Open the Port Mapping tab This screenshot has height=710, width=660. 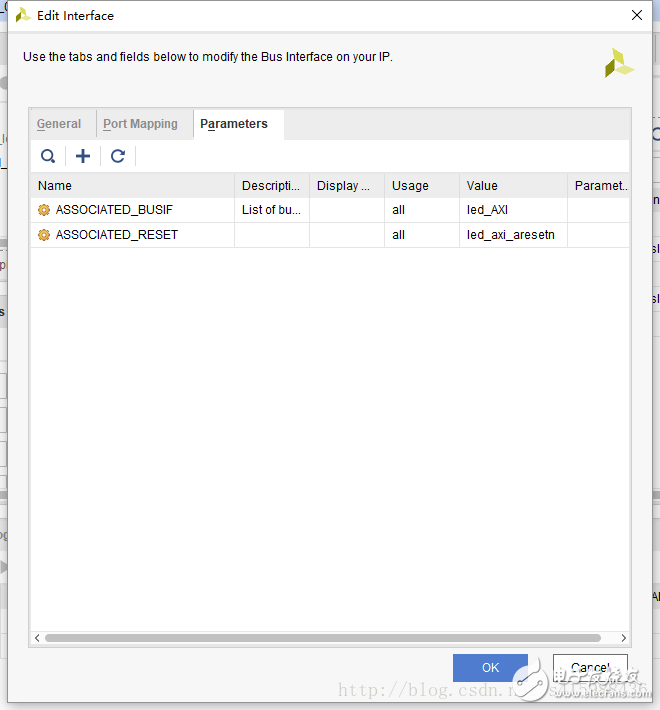(140, 124)
